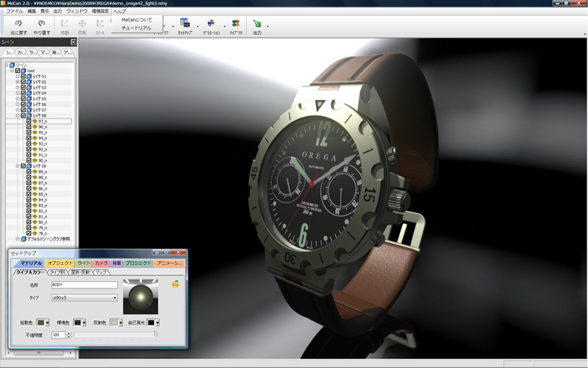Toggle the checkbox for node 97_n
Screen dimensions: 588x368
[x=29, y=121]
